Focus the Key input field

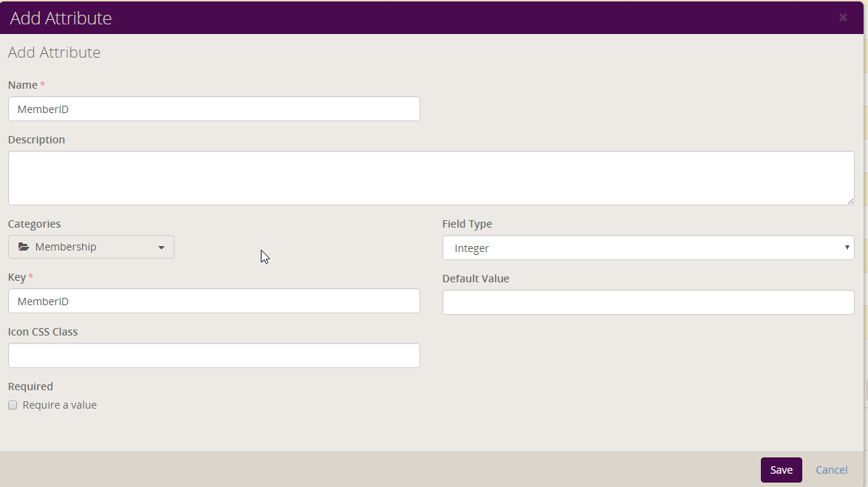pos(213,301)
